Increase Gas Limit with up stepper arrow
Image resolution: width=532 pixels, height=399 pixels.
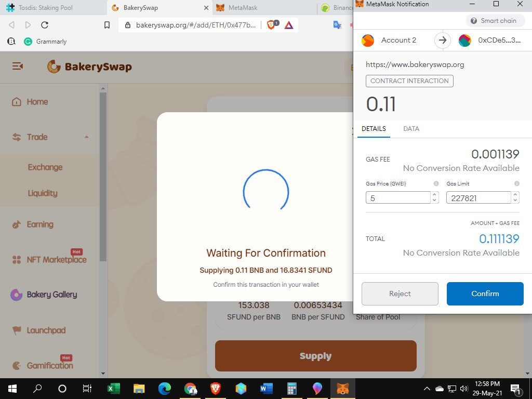coord(515,195)
